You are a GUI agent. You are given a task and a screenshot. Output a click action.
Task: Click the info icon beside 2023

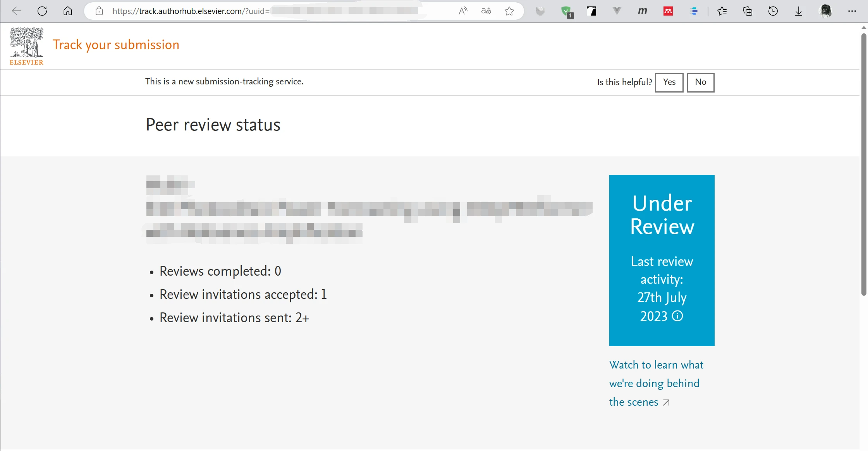677,316
